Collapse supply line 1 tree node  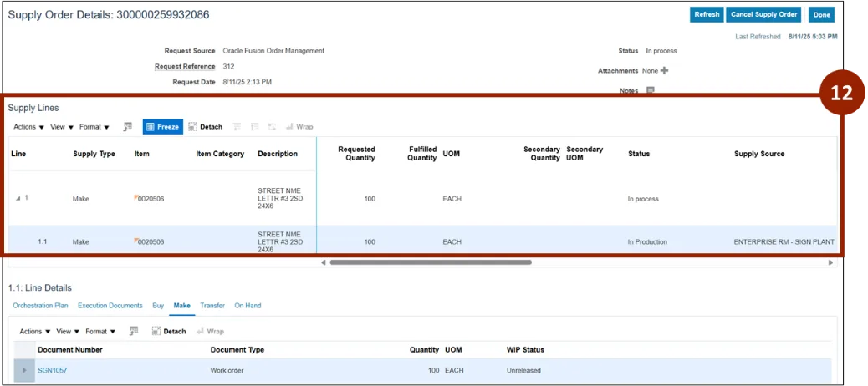pos(18,199)
